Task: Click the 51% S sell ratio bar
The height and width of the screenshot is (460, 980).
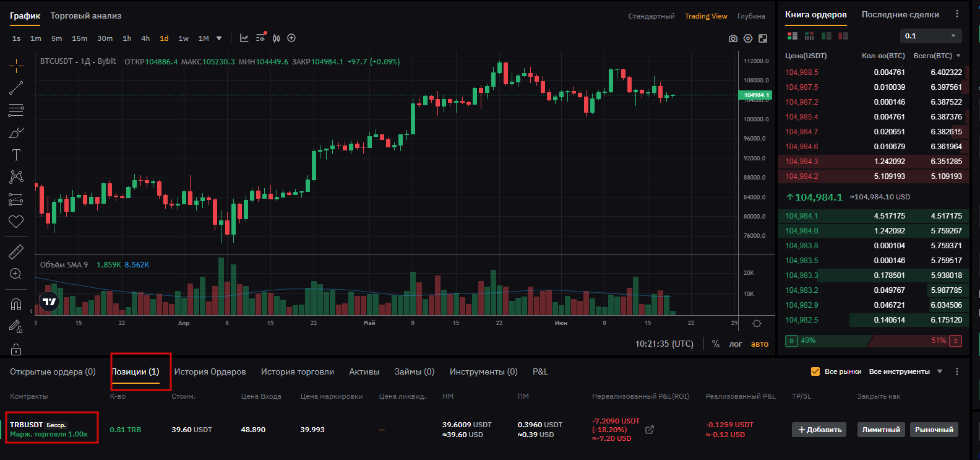Action: point(916,341)
